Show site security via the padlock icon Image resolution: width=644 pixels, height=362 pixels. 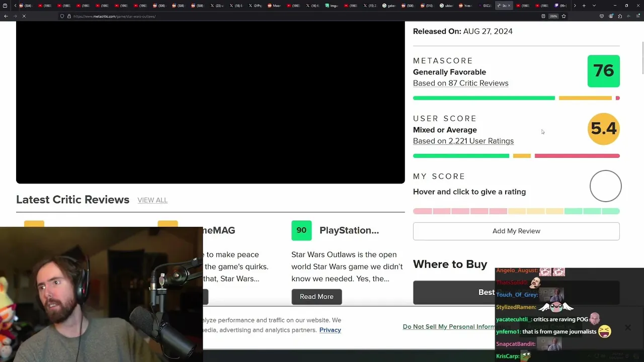coord(69,16)
